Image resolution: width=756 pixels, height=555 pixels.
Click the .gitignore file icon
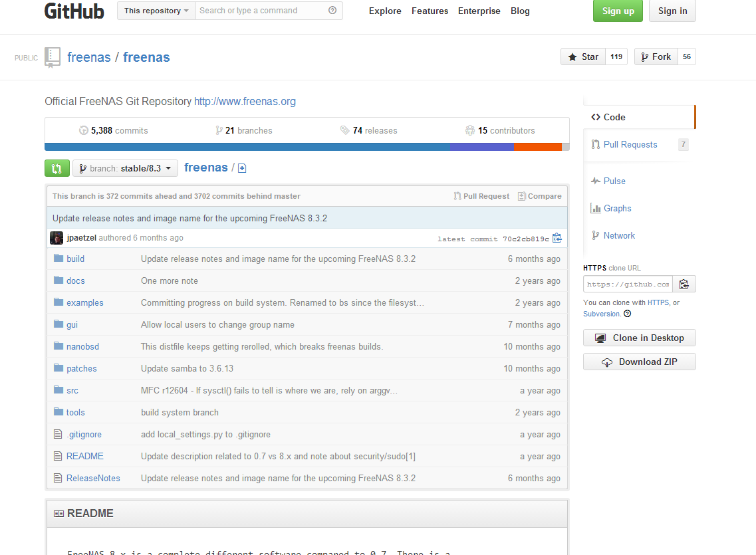[x=58, y=434]
